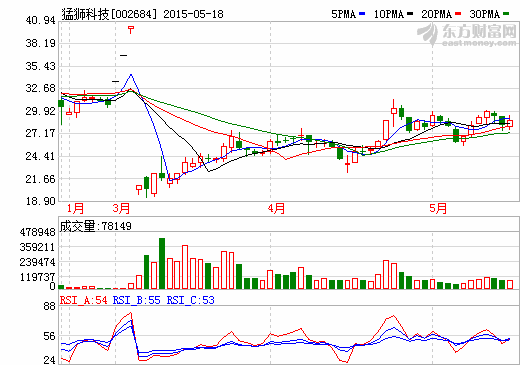
Task: Click the 32.68 price axis label
Action: tap(40, 88)
